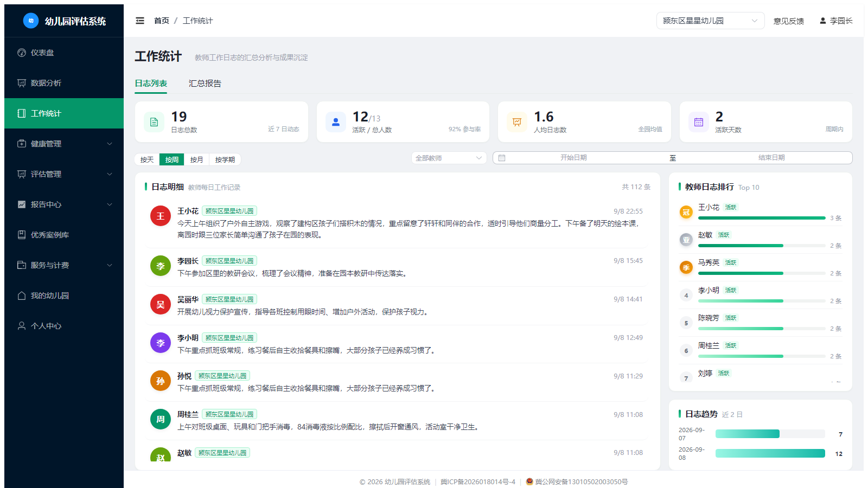Click 王小花's ranking progress bar
This screenshot has height=488, width=868.
[x=762, y=218]
